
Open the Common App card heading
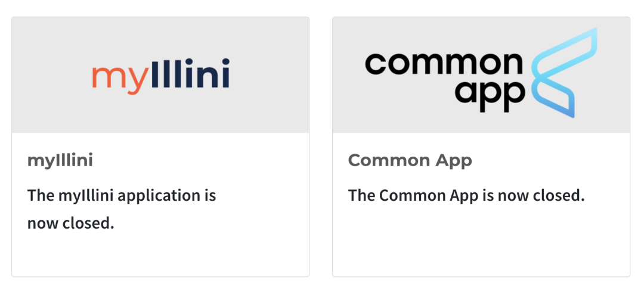pyautogui.click(x=410, y=160)
